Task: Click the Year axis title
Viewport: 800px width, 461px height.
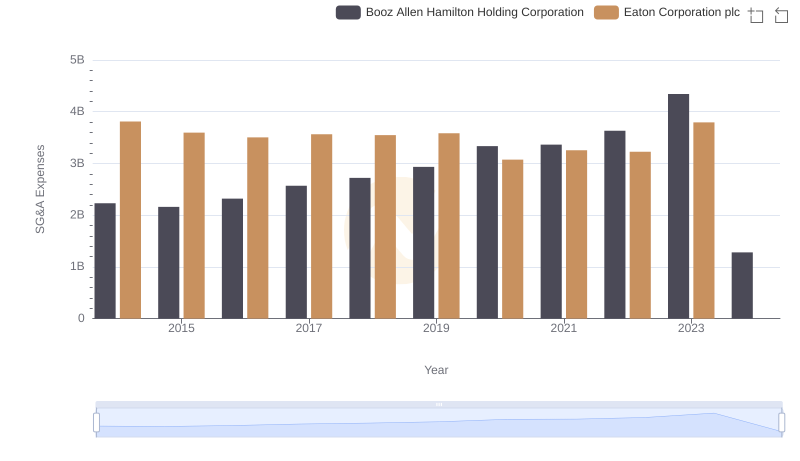Action: (436, 370)
